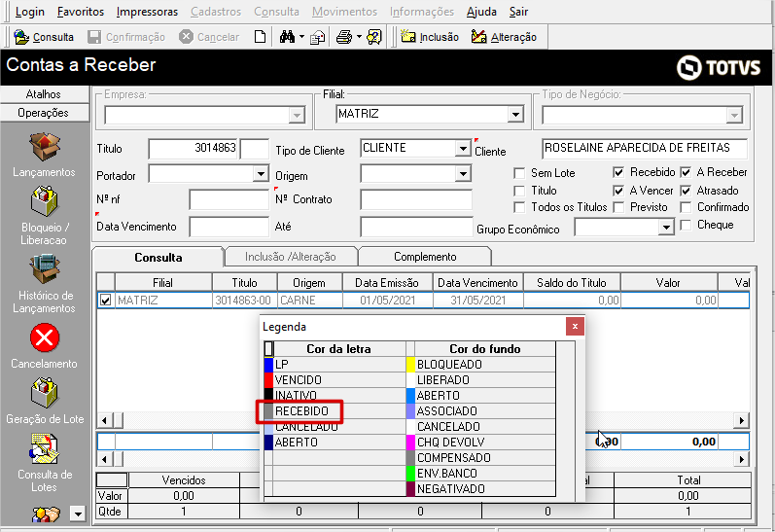The width and height of the screenshot is (775, 532).
Task: Click the icon beside the binoculars dropdown
Action: [x=317, y=37]
